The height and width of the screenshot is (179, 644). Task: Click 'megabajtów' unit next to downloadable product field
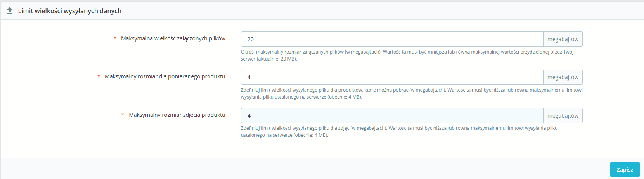pyautogui.click(x=563, y=77)
